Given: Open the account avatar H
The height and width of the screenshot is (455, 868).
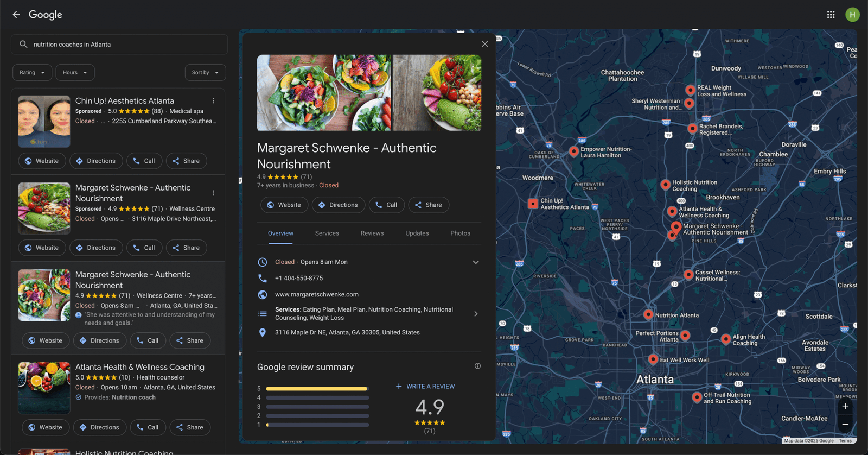Looking at the screenshot, I should coord(852,15).
